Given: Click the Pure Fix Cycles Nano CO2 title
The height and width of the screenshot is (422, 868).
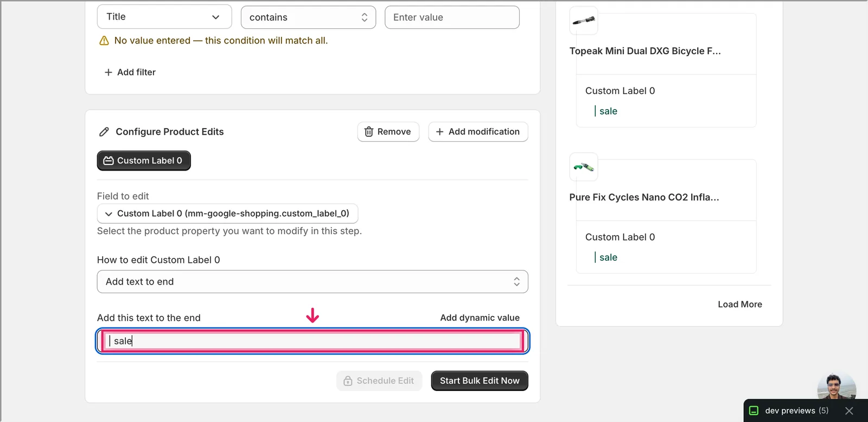Looking at the screenshot, I should (x=644, y=197).
